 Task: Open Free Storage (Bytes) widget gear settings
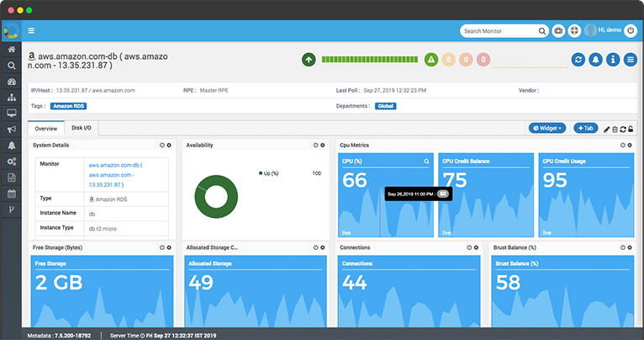pyautogui.click(x=169, y=247)
